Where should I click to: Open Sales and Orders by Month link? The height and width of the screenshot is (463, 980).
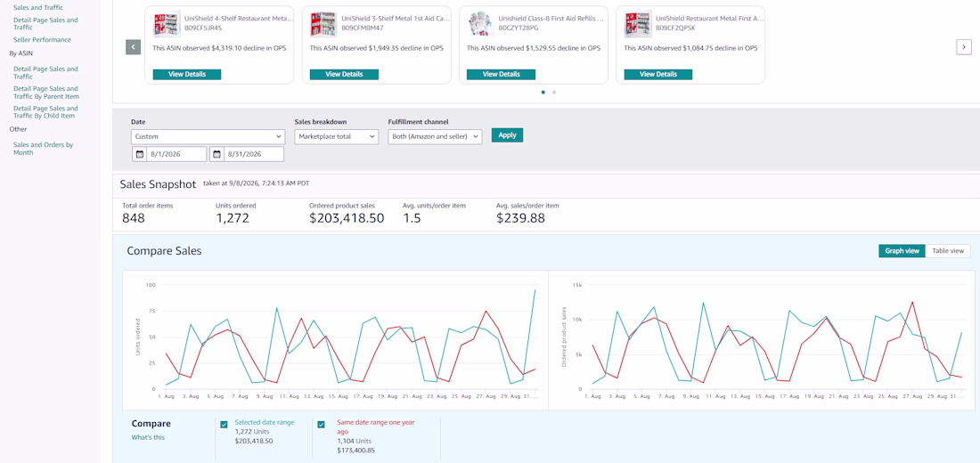coord(43,149)
